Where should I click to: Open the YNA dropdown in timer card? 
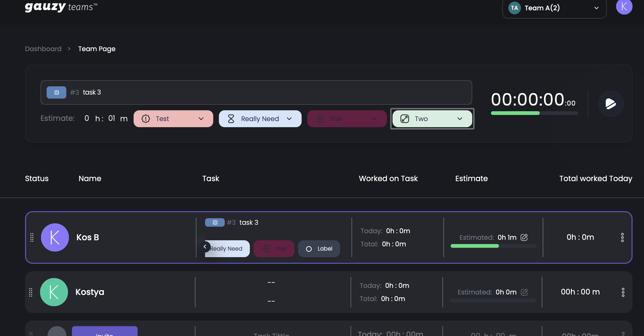click(x=347, y=119)
